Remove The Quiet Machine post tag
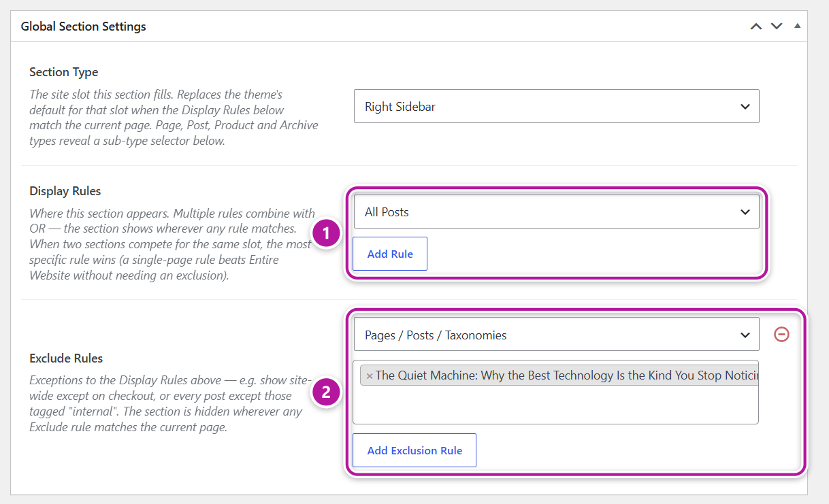Image resolution: width=829 pixels, height=504 pixels. click(x=370, y=375)
